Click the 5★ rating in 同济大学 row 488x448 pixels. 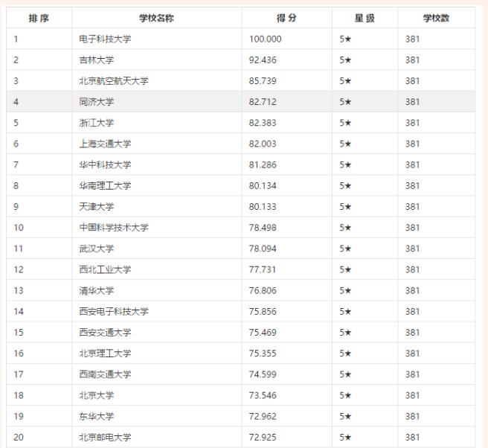tap(345, 102)
